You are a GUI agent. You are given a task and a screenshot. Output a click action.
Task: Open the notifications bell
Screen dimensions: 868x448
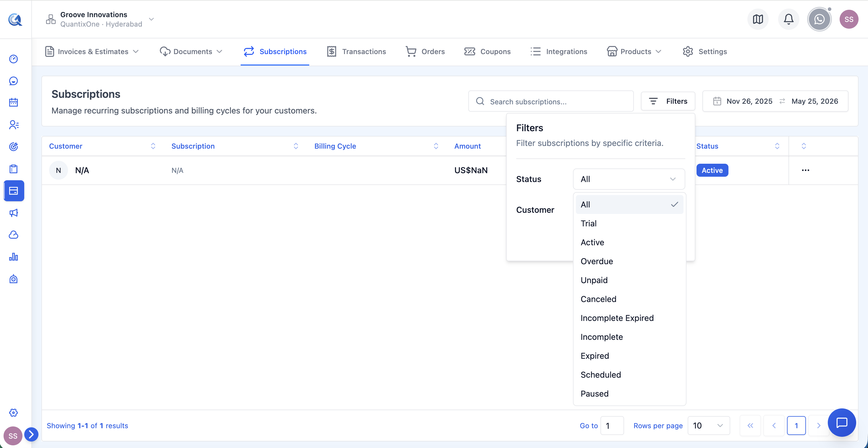(x=788, y=19)
